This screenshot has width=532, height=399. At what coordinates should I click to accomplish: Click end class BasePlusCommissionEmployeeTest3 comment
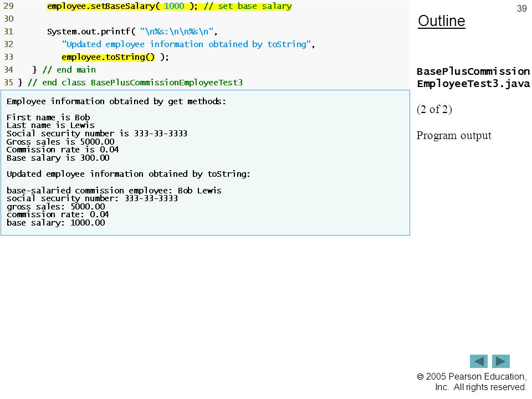click(x=135, y=83)
